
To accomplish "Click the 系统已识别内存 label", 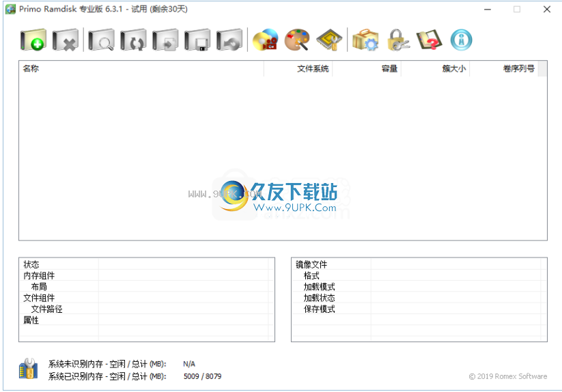I will pyautogui.click(x=107, y=376).
